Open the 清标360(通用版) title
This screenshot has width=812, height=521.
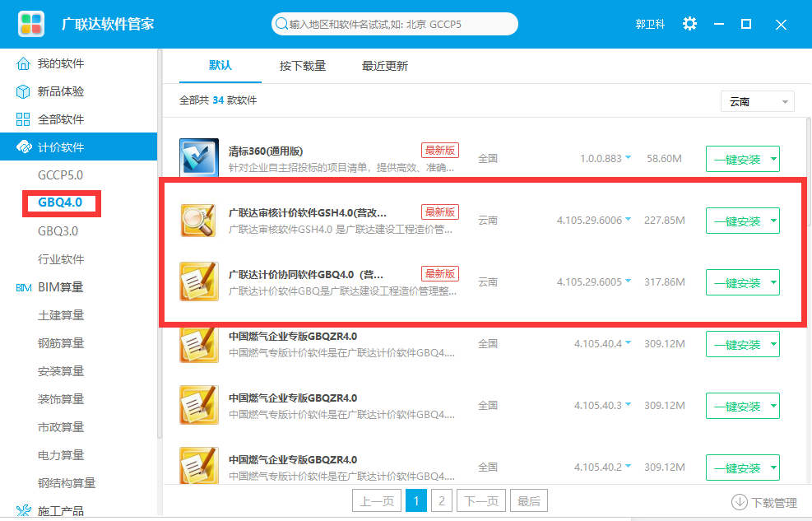tap(266, 151)
